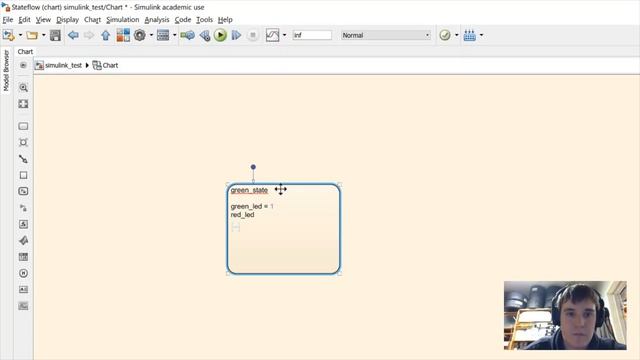Click the Update Diagram toolbar icon
Viewport: 640px width, 360px height.
(x=187, y=35)
